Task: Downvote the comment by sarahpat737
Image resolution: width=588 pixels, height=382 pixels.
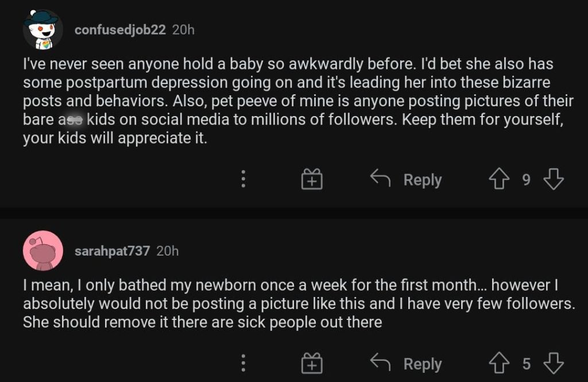Action: [x=554, y=364]
